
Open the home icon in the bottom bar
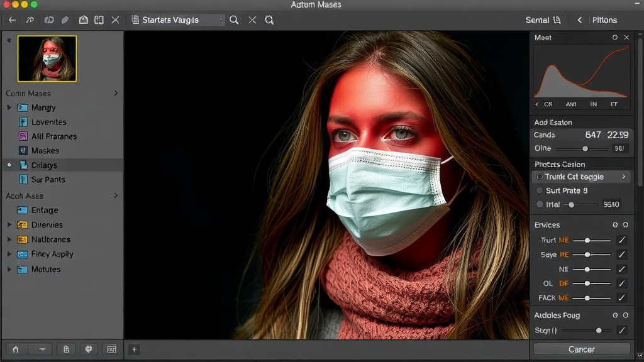[x=16, y=349]
